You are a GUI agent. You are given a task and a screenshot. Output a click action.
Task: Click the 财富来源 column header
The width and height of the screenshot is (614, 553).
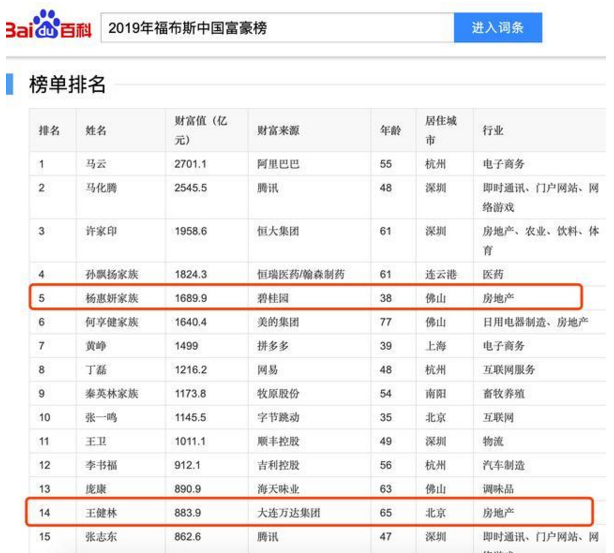(x=278, y=130)
